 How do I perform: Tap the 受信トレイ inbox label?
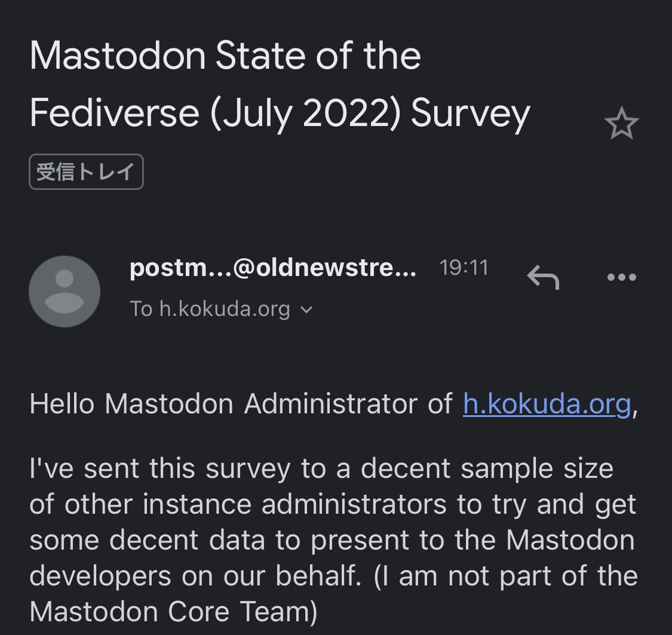[x=86, y=172]
